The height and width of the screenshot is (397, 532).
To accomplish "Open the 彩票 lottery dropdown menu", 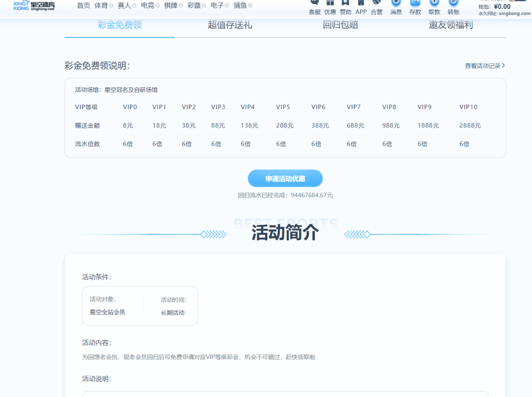I will click(x=196, y=6).
